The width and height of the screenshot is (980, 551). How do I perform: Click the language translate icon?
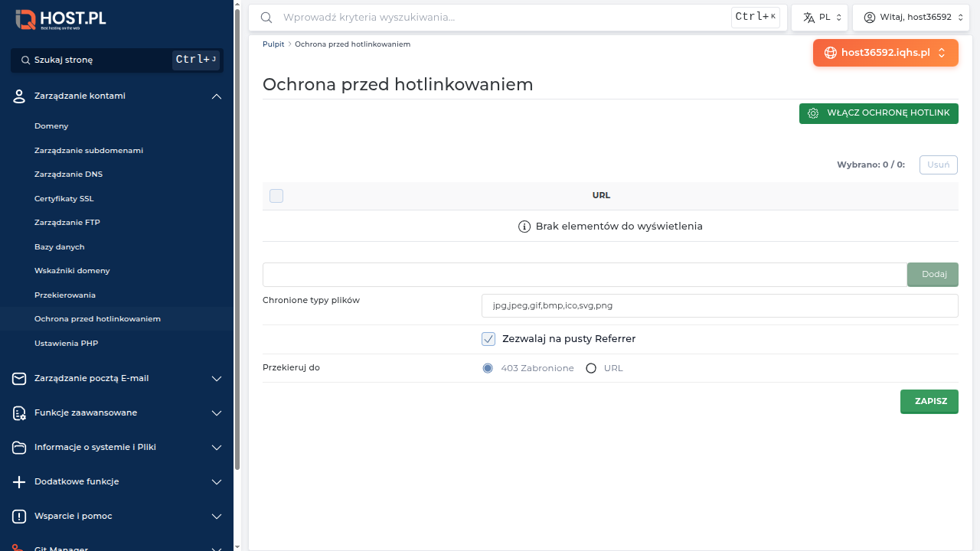(808, 17)
